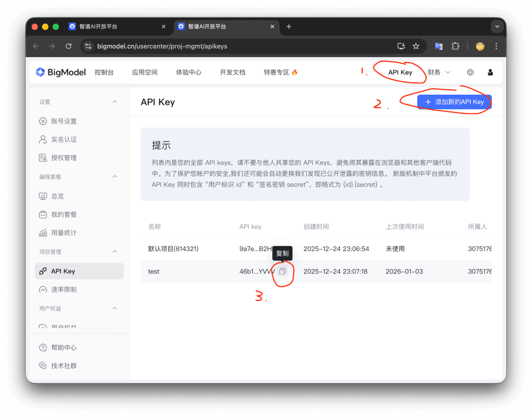
Task: Click the 帮助中心 question-mark icon
Action: coord(43,347)
